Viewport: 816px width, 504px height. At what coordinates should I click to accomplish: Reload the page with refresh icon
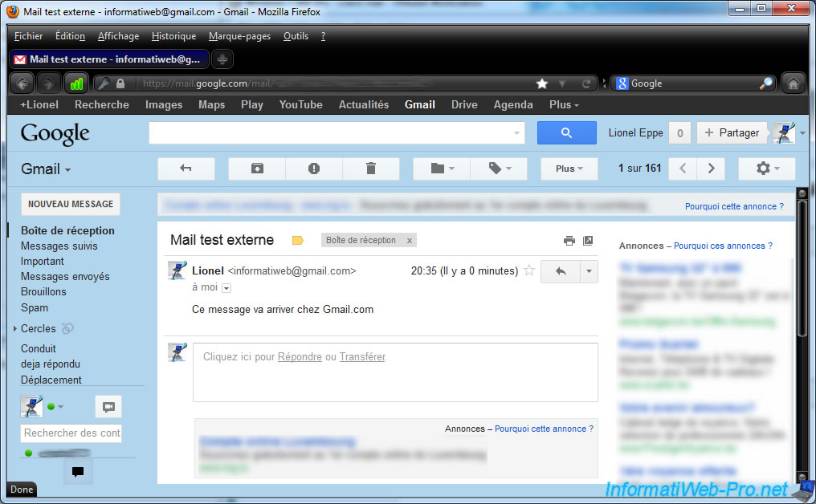tap(586, 83)
